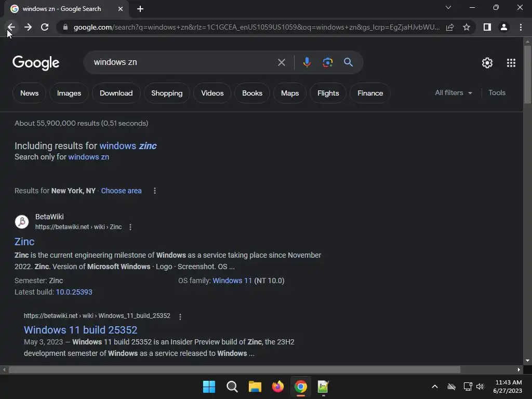532x399 pixels.
Task: Click the onedrive tray icon with slash
Action: (x=451, y=387)
